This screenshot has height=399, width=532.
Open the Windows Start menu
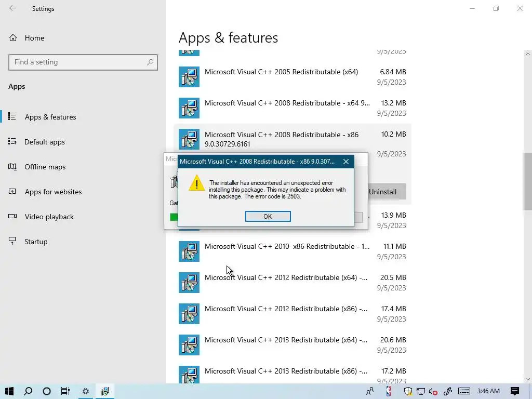(x=9, y=391)
